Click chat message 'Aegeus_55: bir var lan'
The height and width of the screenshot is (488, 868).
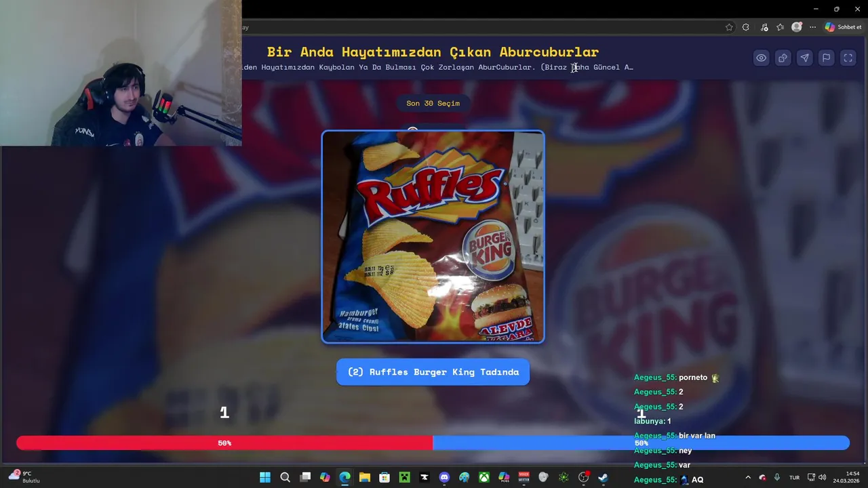[x=675, y=436]
